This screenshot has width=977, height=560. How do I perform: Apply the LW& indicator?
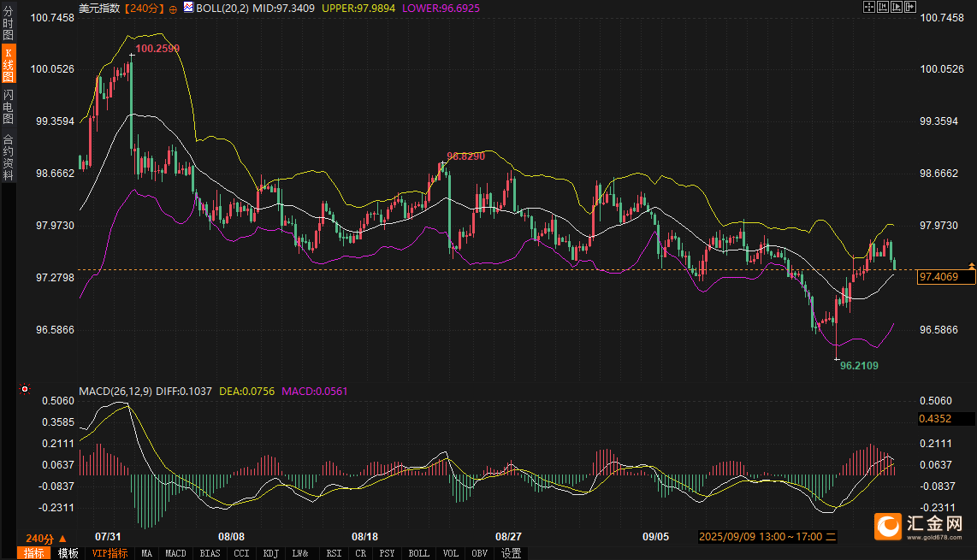click(300, 553)
